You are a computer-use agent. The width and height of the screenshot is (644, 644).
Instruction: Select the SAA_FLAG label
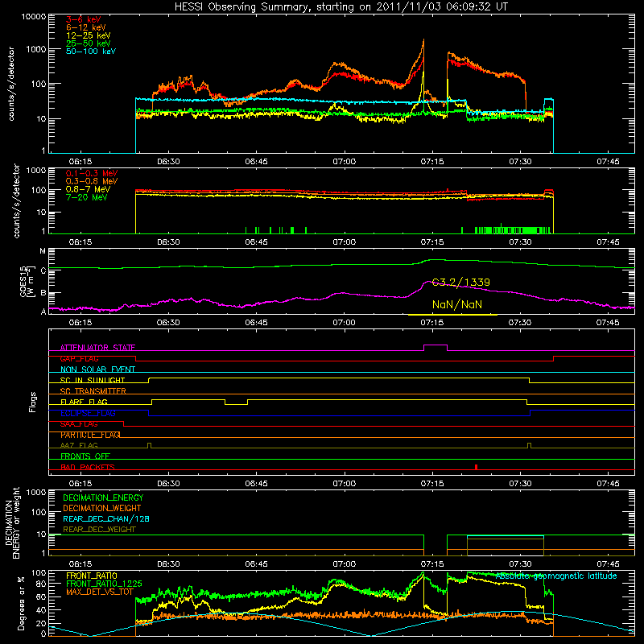point(79,424)
